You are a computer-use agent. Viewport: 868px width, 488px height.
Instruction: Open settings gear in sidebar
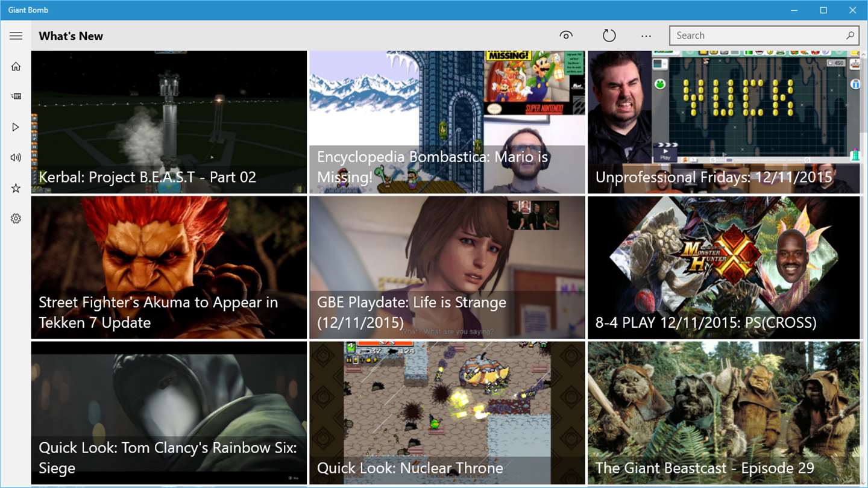pos(16,219)
